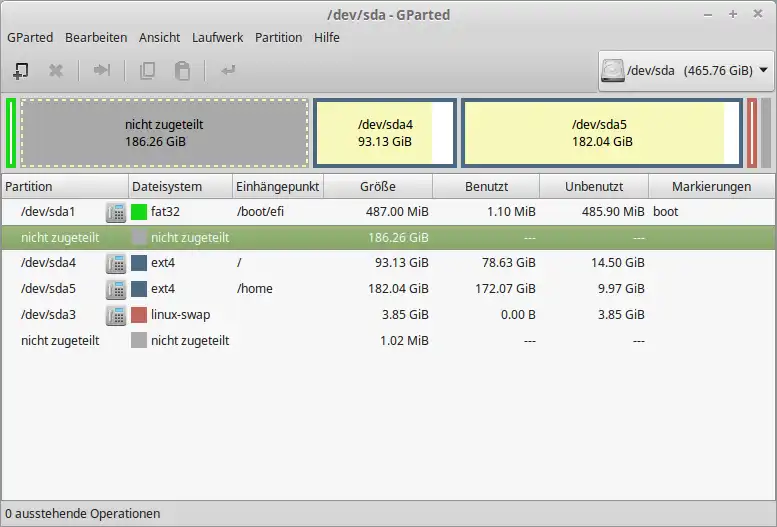Screen dimensions: 777x527
Task: Click the blue ext4 swatch of /dev/sda5
Action: pyautogui.click(x=139, y=289)
